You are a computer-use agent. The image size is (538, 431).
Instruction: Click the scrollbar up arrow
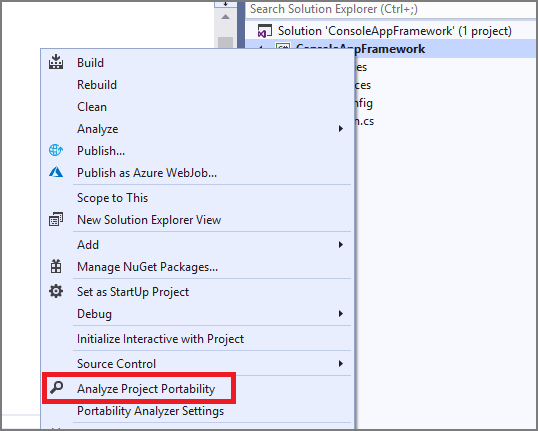225,16
